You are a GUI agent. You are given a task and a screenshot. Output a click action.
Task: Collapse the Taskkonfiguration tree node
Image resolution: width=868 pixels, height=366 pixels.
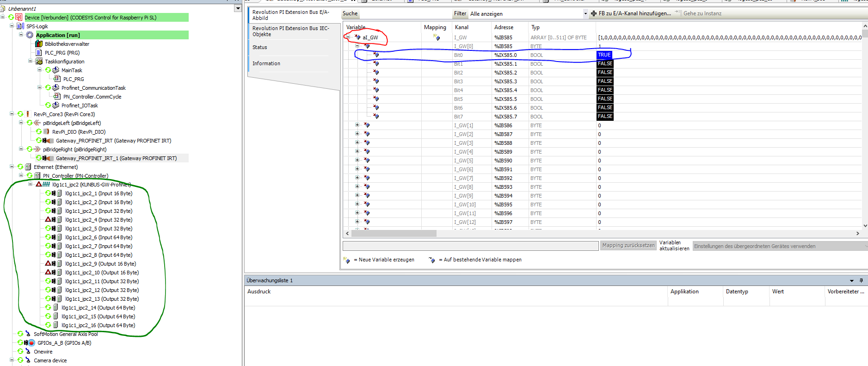[31, 61]
